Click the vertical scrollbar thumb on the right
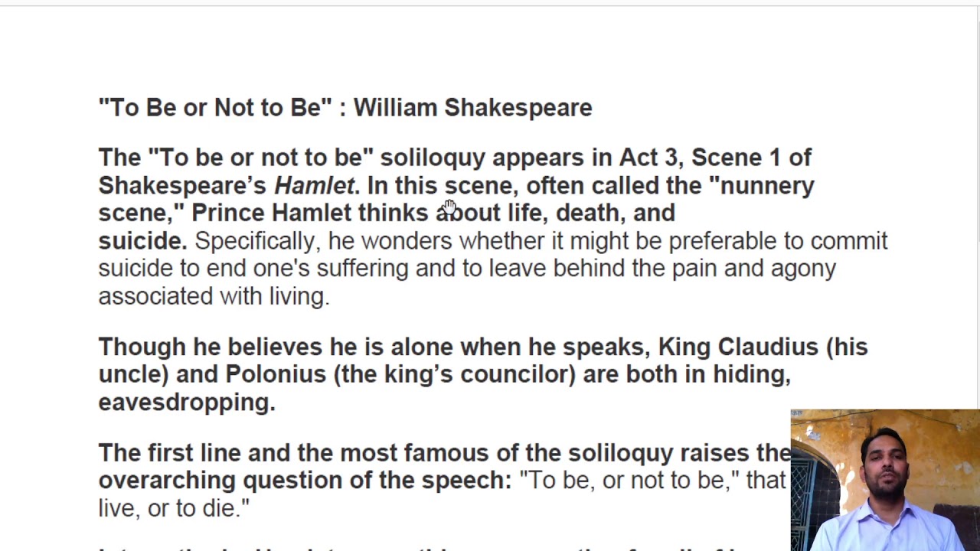 pyautogui.click(x=976, y=138)
